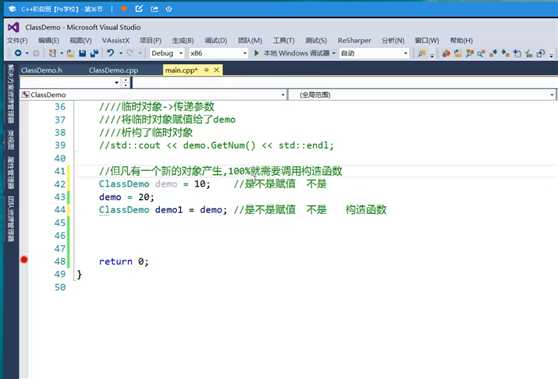Open the 团队(M) menu
The width and height of the screenshot is (558, 379).
(250, 41)
